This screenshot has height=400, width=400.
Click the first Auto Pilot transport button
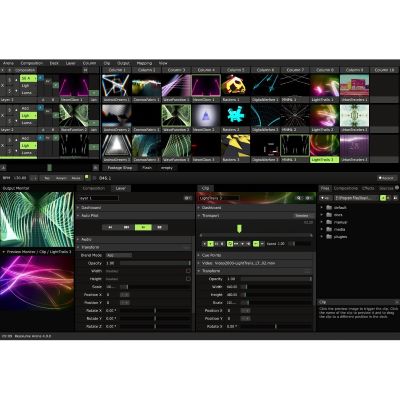110,227
